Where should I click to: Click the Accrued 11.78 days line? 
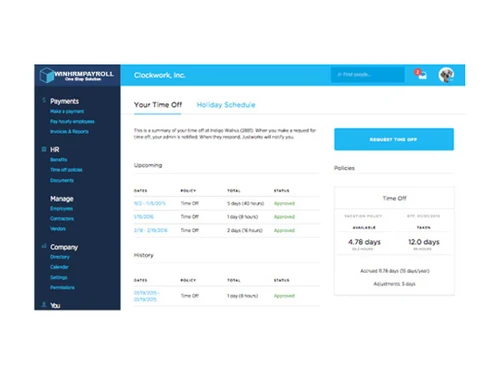pyautogui.click(x=395, y=271)
